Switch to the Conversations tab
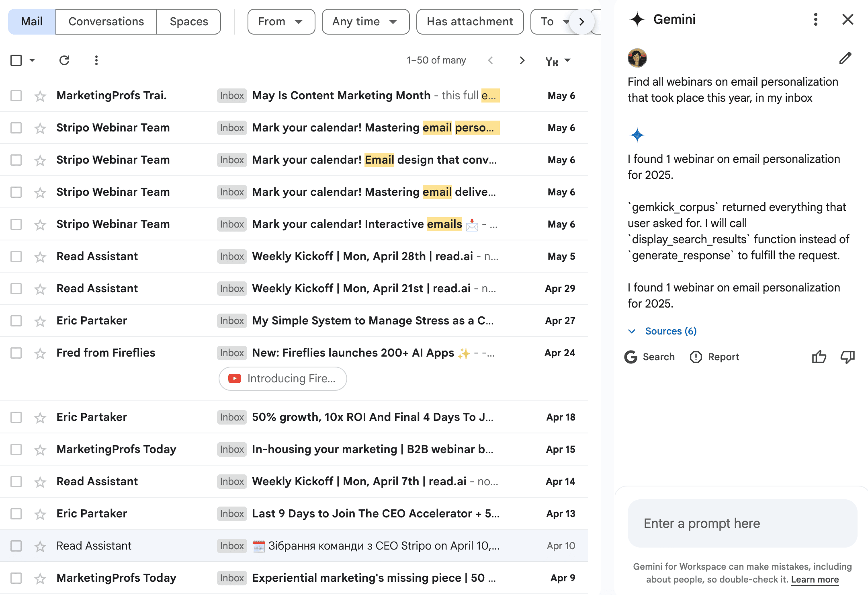Viewport: 868px width, 595px height. click(106, 21)
